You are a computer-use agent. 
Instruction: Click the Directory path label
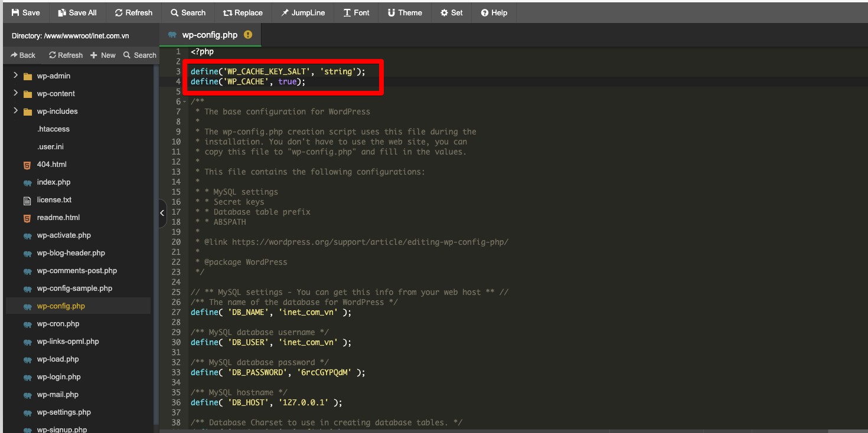pyautogui.click(x=70, y=35)
